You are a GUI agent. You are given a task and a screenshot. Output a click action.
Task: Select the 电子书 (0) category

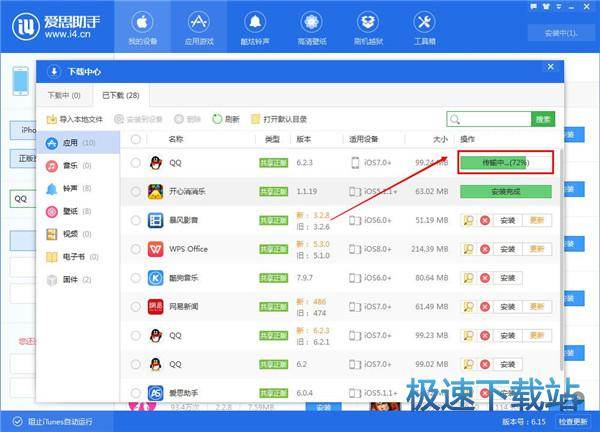click(x=79, y=257)
